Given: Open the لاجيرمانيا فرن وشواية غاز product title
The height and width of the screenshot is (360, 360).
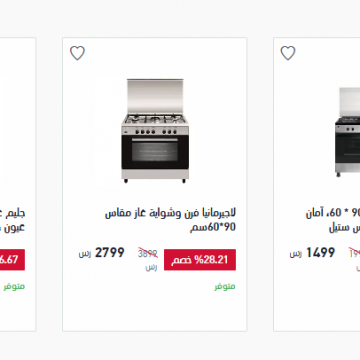Looking at the screenshot, I should 170,220.
